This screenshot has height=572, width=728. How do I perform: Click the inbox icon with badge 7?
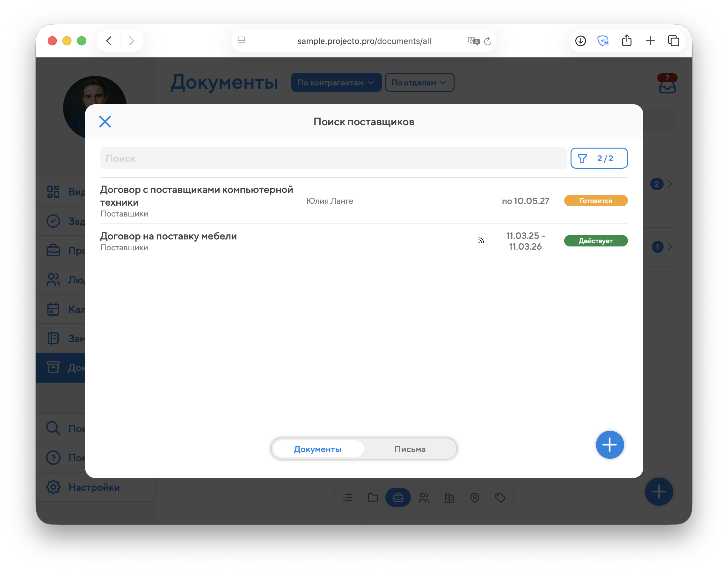tap(667, 87)
